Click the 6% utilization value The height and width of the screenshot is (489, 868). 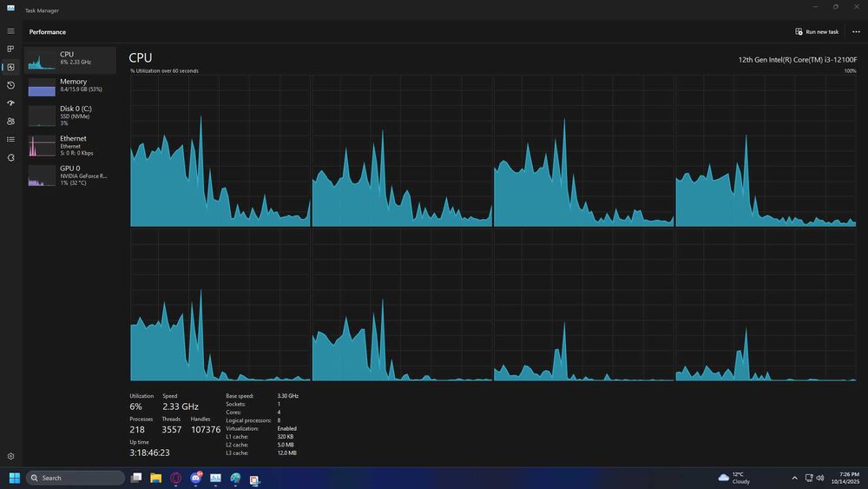tap(135, 406)
